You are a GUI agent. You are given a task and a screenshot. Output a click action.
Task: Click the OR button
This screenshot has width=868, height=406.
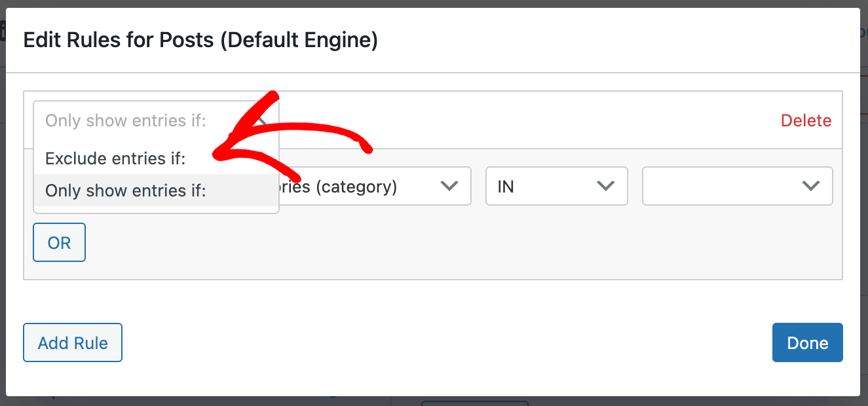coord(60,243)
